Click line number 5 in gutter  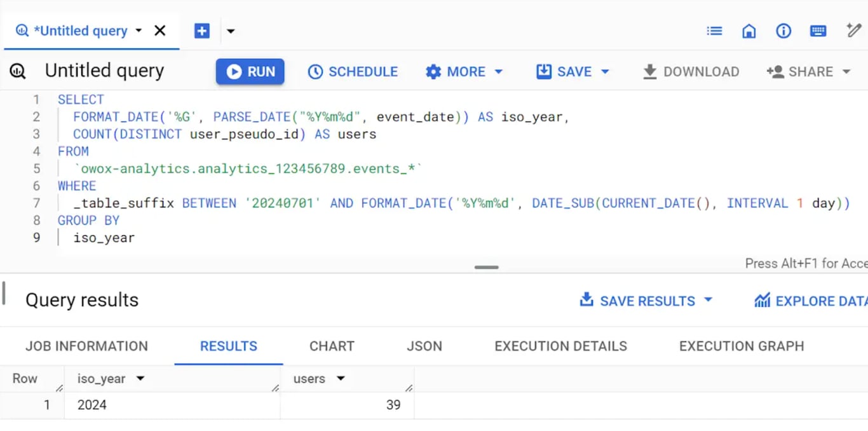pos(36,168)
